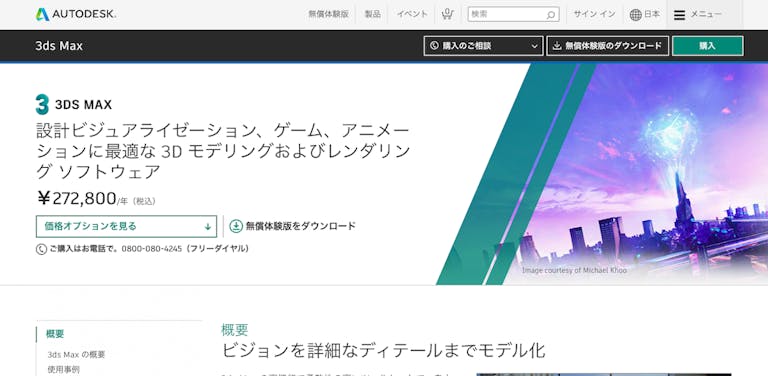Click the 3ds Max title in black bar
Image resolution: width=768 pixels, height=376 pixels.
[x=59, y=46]
